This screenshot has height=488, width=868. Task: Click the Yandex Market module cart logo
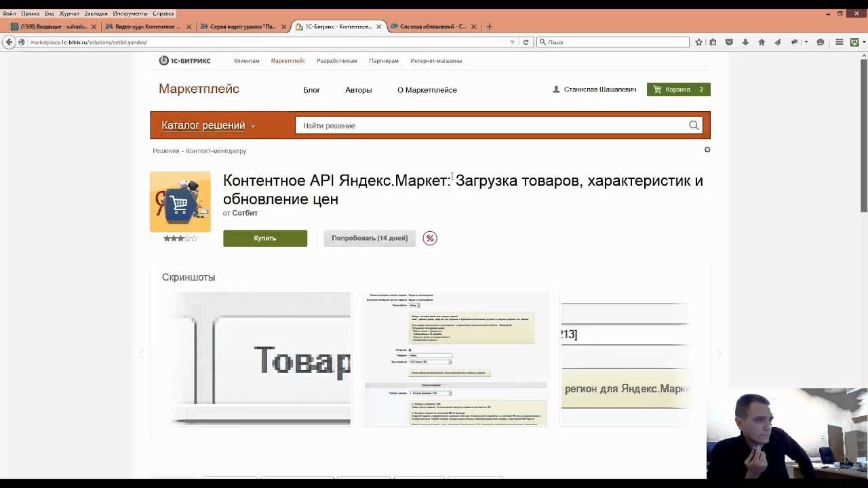pos(180,202)
